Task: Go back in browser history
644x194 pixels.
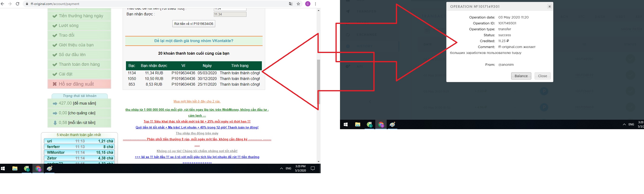Action: (x=2, y=4)
